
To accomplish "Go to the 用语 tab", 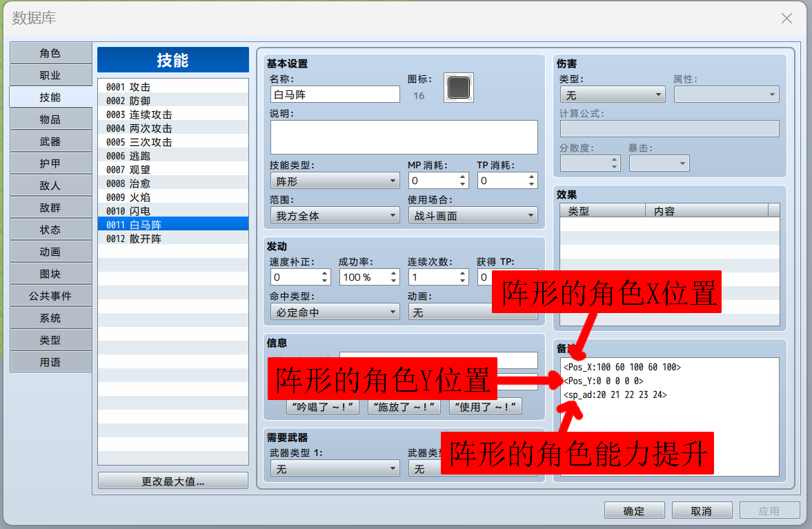I will 51,362.
